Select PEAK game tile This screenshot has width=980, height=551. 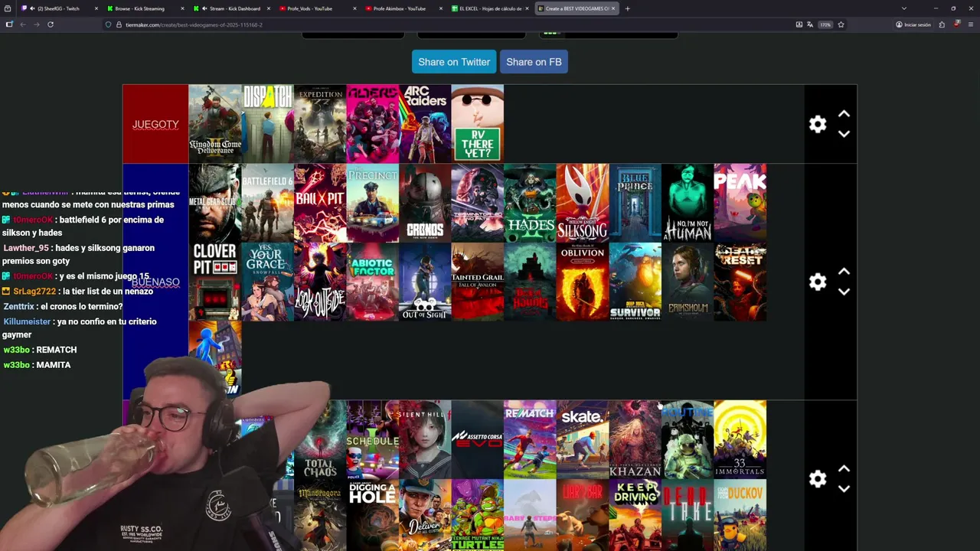click(x=740, y=203)
